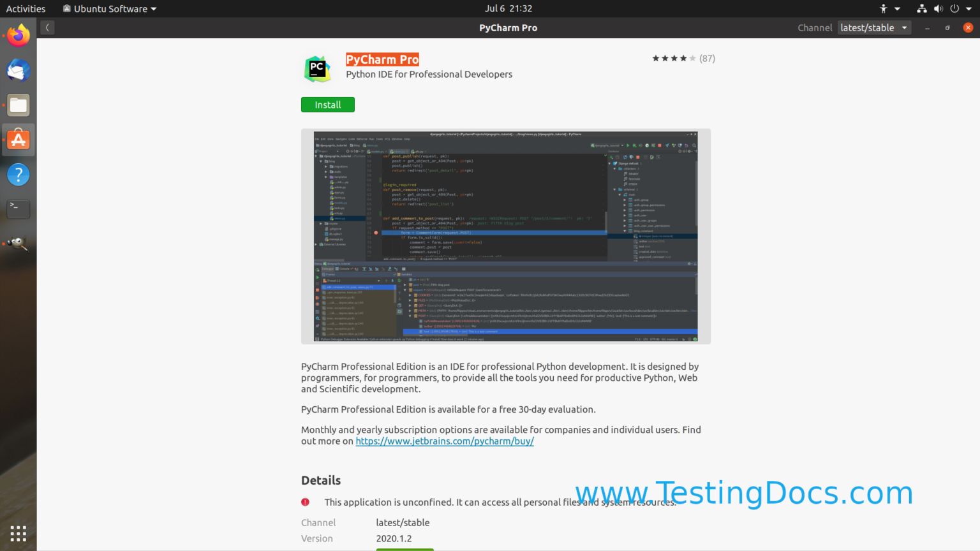Viewport: 980px width, 551px height.
Task: Click the volume speaker icon in the top bar
Action: pos(939,8)
